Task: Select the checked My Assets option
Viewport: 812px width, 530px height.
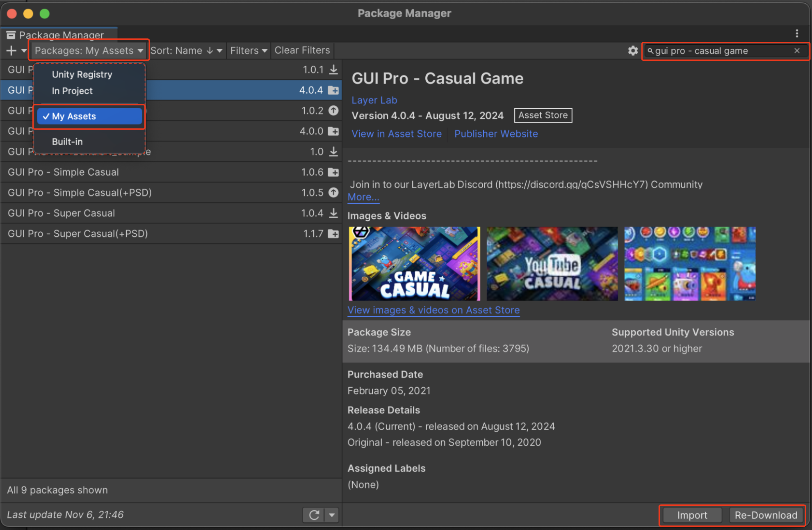Action: (x=89, y=117)
